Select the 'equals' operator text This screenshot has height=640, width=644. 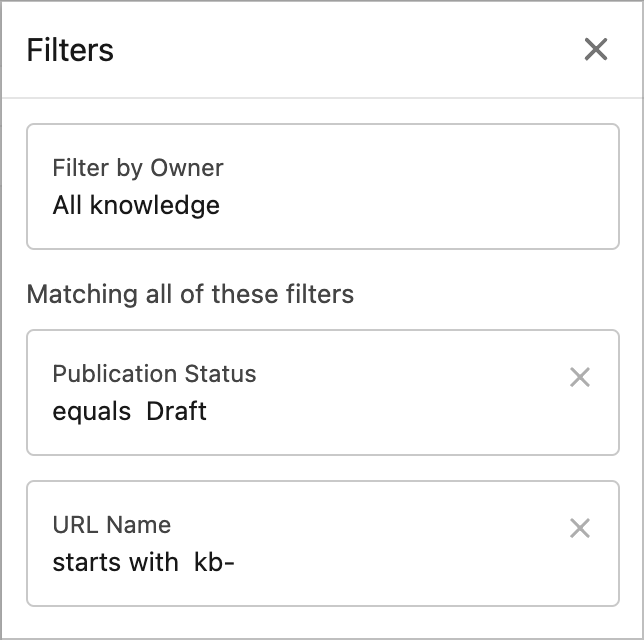coord(91,411)
